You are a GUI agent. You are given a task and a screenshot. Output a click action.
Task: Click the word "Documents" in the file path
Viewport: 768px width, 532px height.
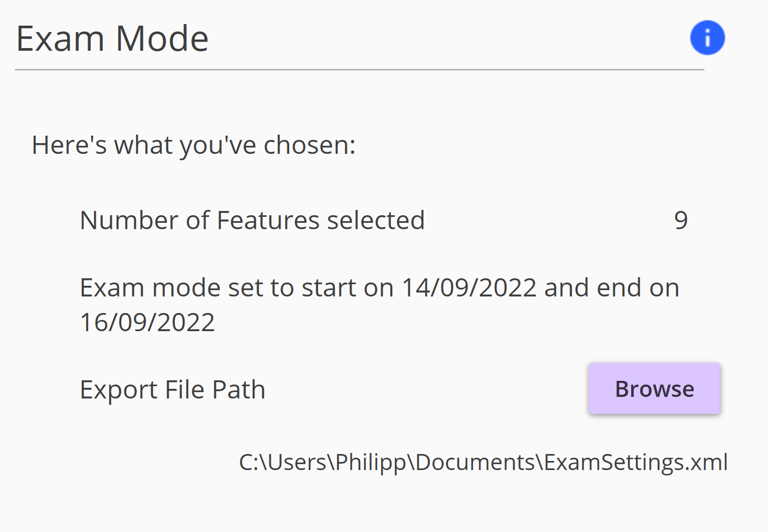475,463
